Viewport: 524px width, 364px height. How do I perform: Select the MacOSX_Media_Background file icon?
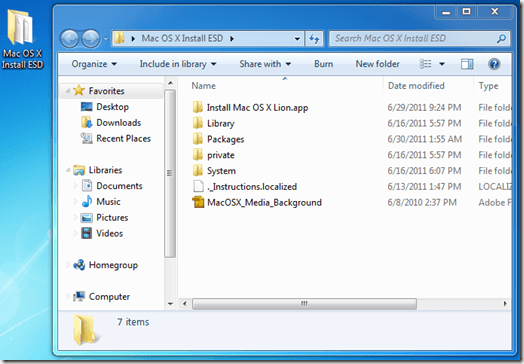(x=198, y=202)
